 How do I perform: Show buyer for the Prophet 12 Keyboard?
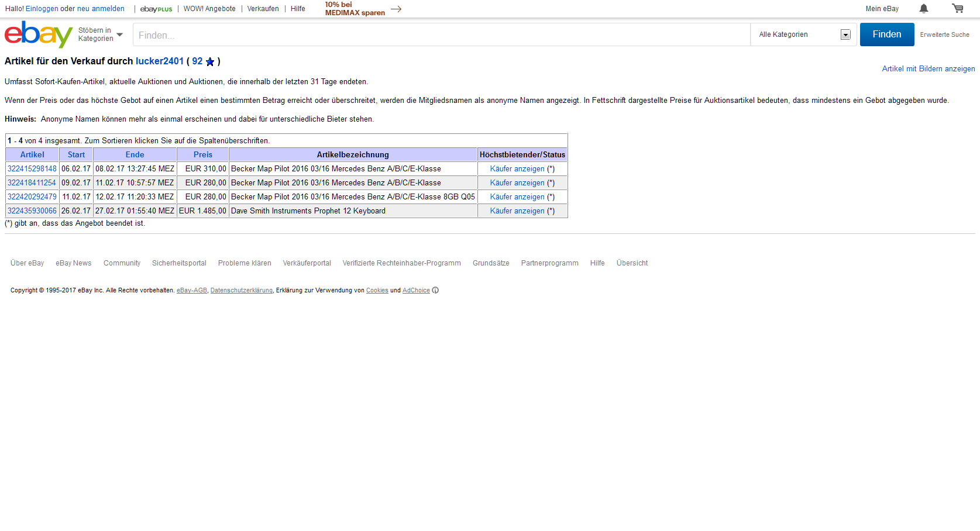[x=517, y=211]
